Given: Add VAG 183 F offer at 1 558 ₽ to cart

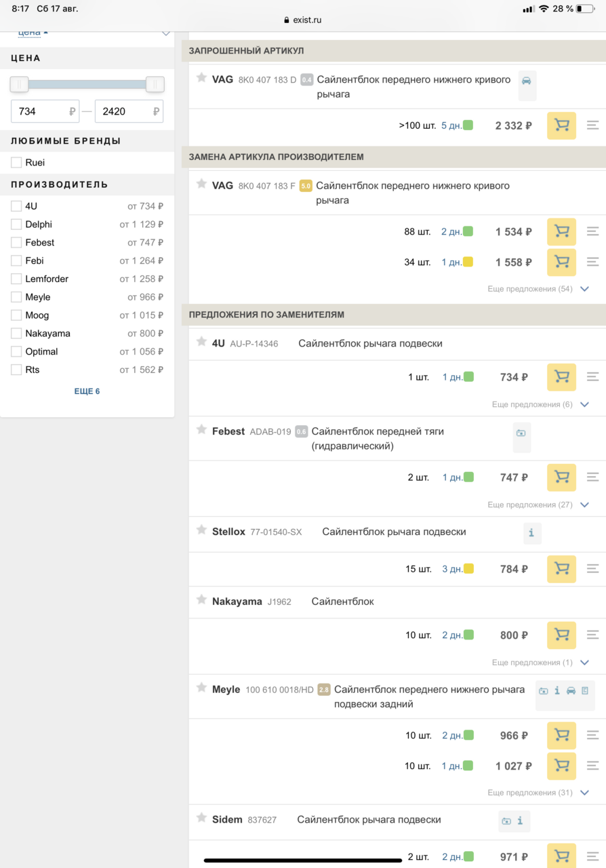Looking at the screenshot, I should click(x=561, y=262).
